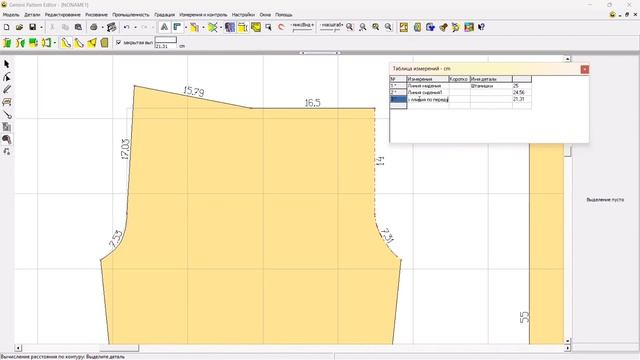The width and height of the screenshot is (640, 360).
Task: Undo the last action
Action: click(x=127, y=27)
